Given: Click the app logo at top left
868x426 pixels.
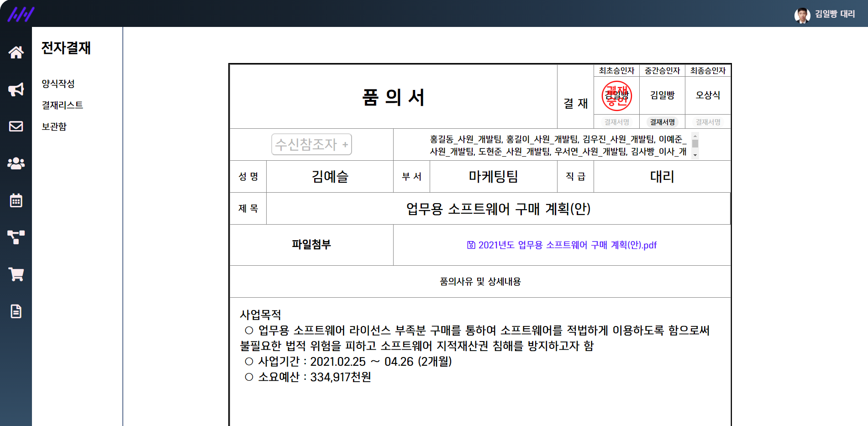Looking at the screenshot, I should [x=21, y=14].
